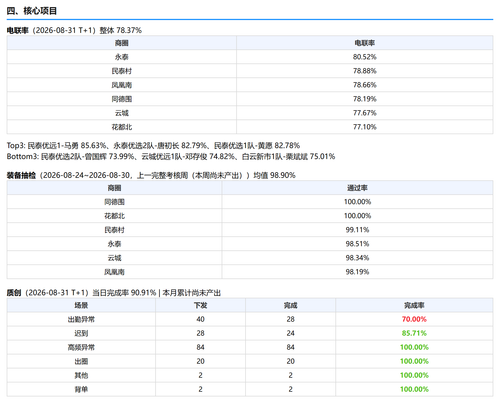Select 永泰 in the 电联率 table

point(122,57)
